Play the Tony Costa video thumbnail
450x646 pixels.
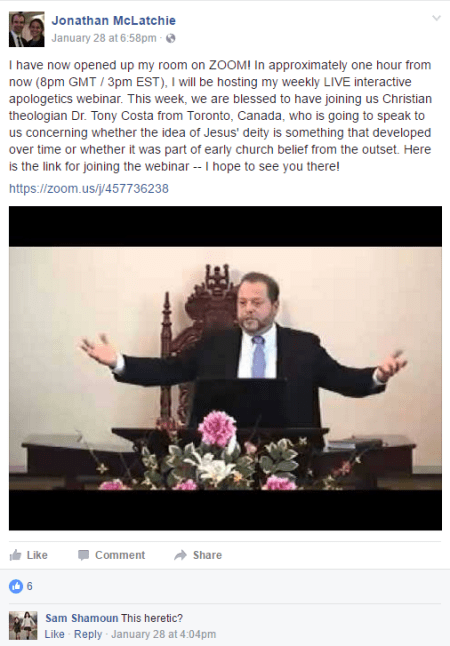pos(225,368)
